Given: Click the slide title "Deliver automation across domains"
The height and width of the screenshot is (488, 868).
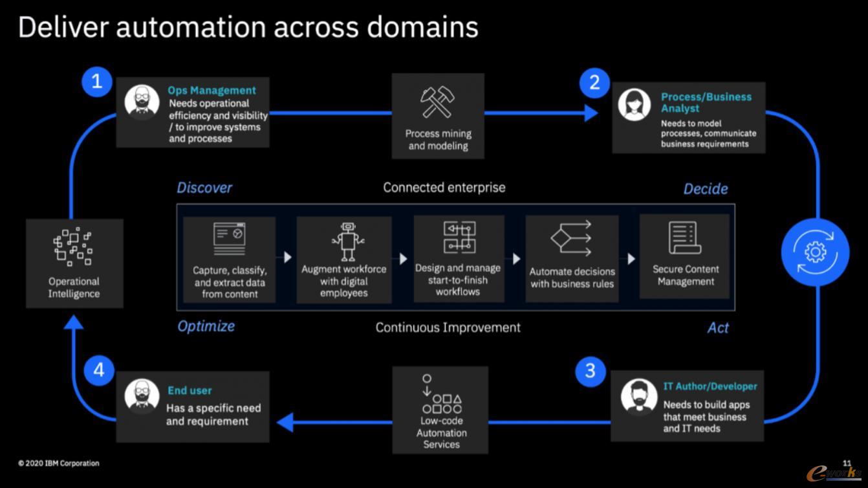Looking at the screenshot, I should (248, 27).
